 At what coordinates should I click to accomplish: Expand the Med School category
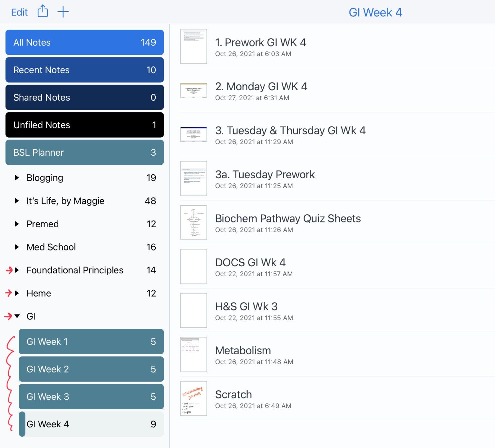17,247
